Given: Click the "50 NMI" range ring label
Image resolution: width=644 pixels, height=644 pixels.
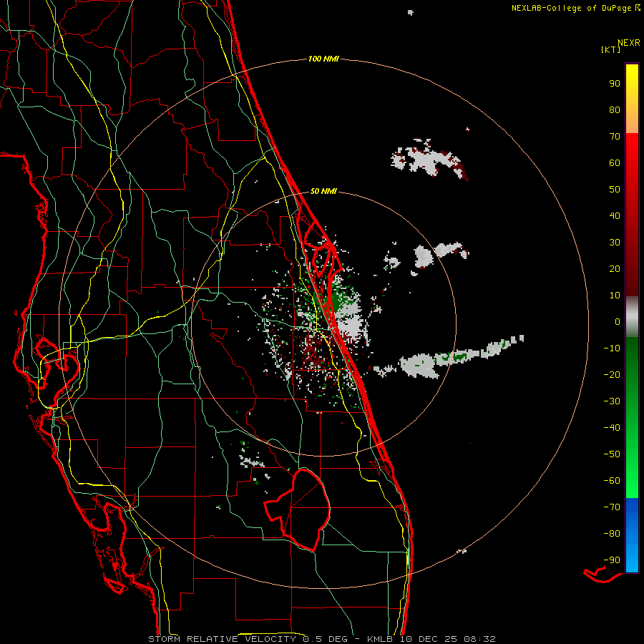Looking at the screenshot, I should (x=323, y=191).
